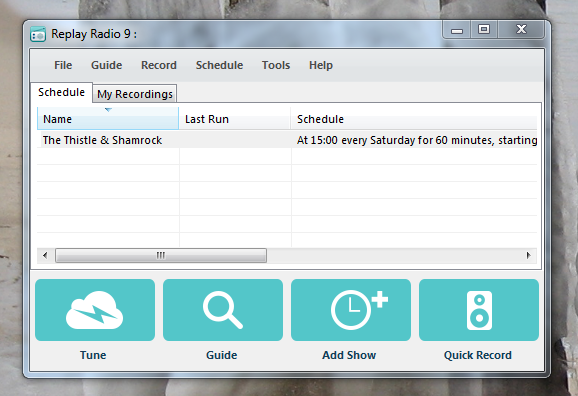The image size is (578, 396).
Task: Select The Thistle & Shamrock row
Action: pyautogui.click(x=287, y=140)
